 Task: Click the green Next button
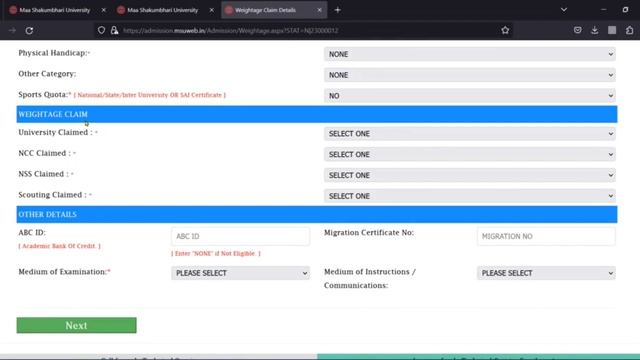76,325
